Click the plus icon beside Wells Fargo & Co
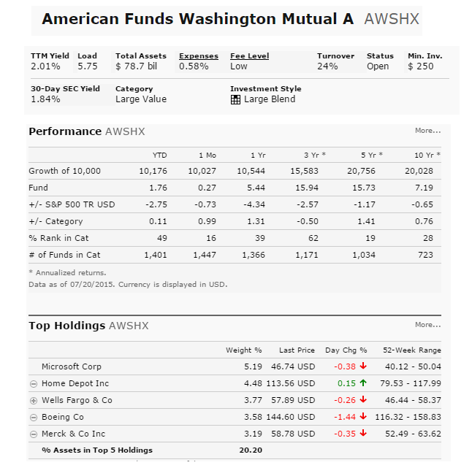Image resolution: width=472 pixels, height=476 pixels. coord(34,400)
